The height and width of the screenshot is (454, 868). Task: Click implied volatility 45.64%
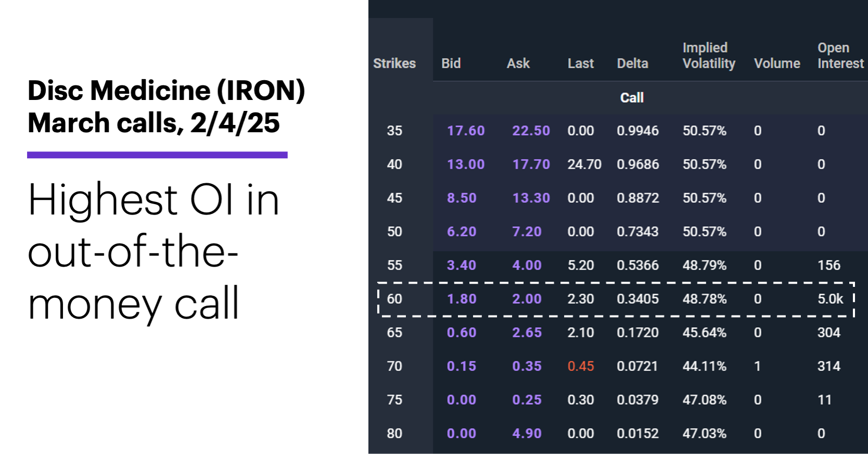point(705,333)
